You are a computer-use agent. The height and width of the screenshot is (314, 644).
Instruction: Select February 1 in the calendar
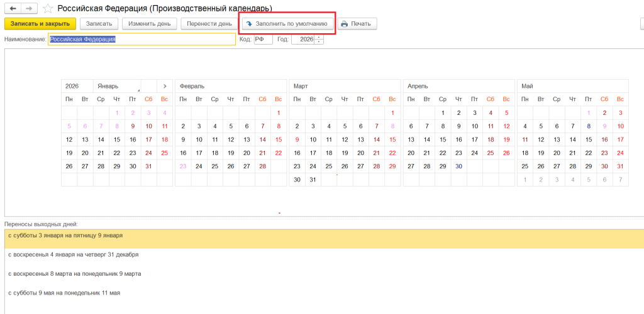pyautogui.click(x=279, y=113)
